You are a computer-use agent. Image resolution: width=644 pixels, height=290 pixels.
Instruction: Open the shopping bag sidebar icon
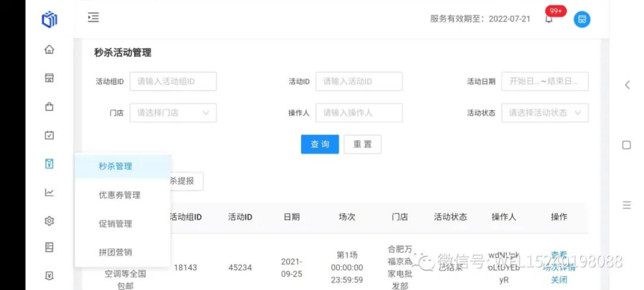point(49,107)
